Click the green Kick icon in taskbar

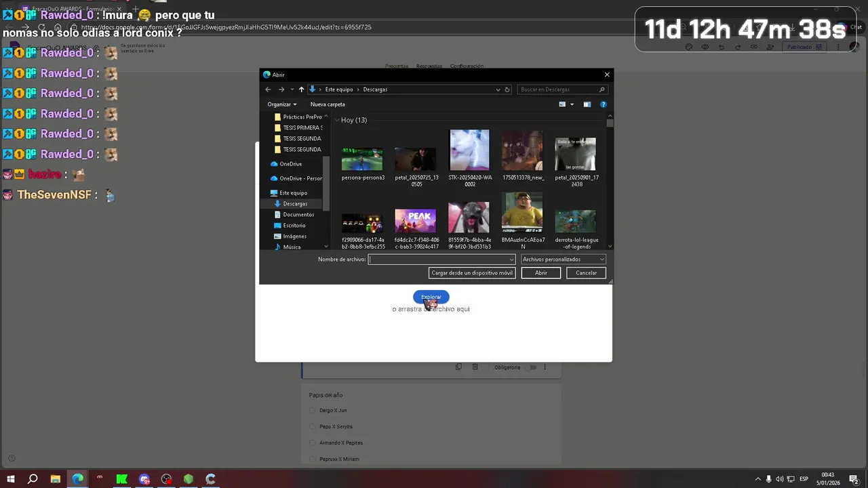pyautogui.click(x=122, y=479)
